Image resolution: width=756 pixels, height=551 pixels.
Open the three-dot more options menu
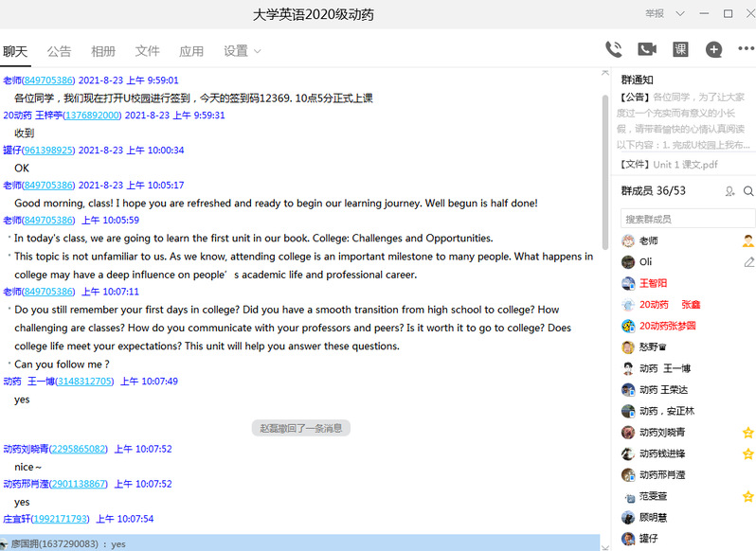click(x=746, y=49)
